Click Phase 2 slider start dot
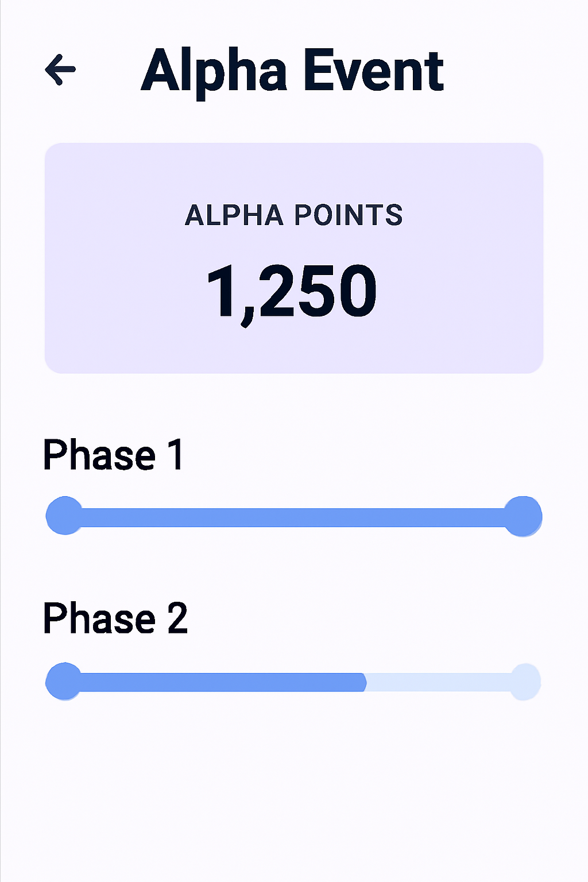The image size is (588, 882). pos(64,682)
